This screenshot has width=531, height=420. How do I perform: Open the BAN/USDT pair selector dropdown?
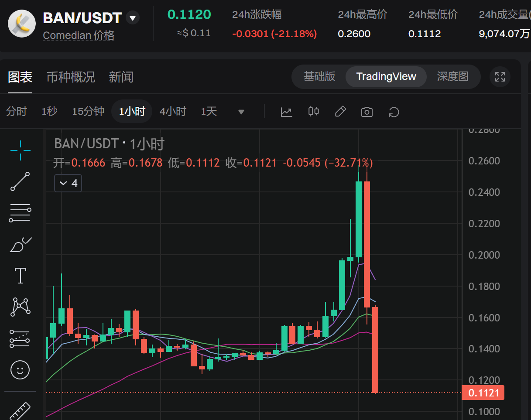132,17
